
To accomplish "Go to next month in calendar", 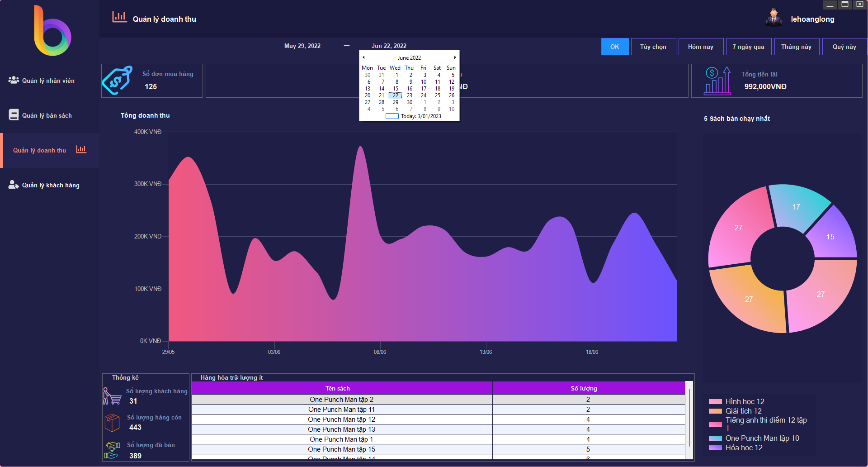I will 455,57.
